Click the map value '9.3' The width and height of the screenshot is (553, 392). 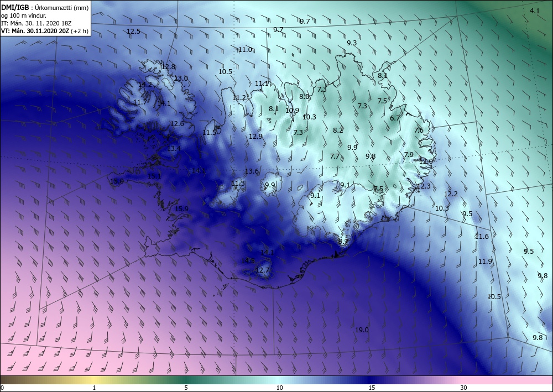[352, 43]
